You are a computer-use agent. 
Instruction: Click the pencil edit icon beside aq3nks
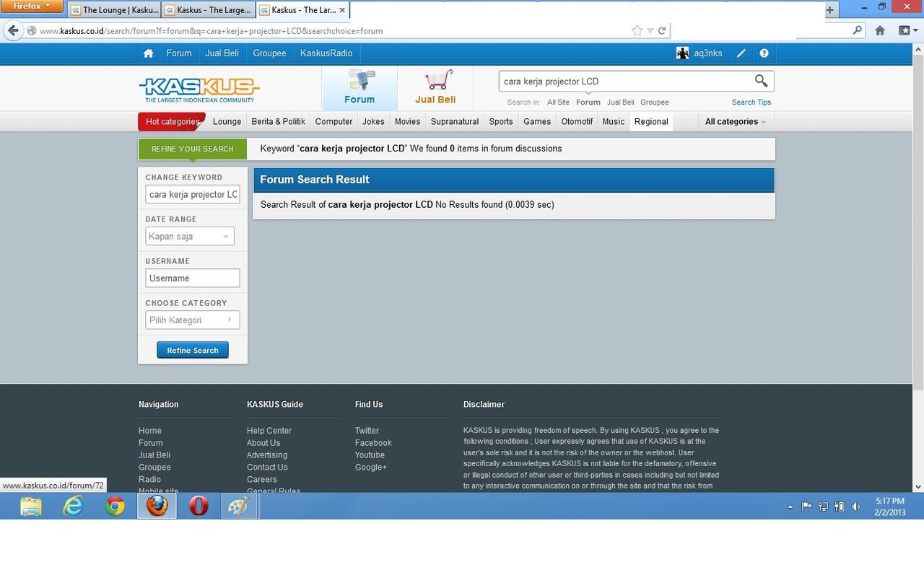pyautogui.click(x=741, y=53)
